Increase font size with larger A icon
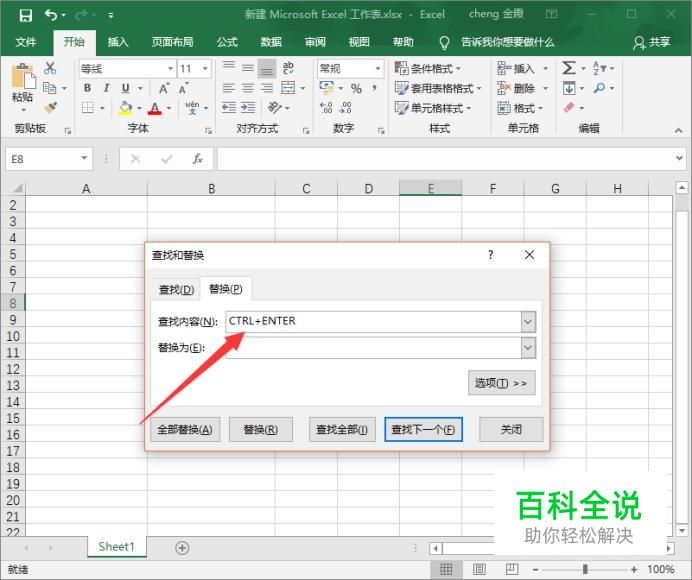692x580 pixels. coord(164,88)
